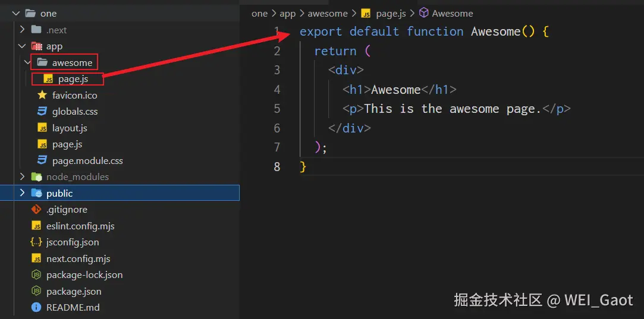Expand the node_modules folder chevron

(x=22, y=176)
